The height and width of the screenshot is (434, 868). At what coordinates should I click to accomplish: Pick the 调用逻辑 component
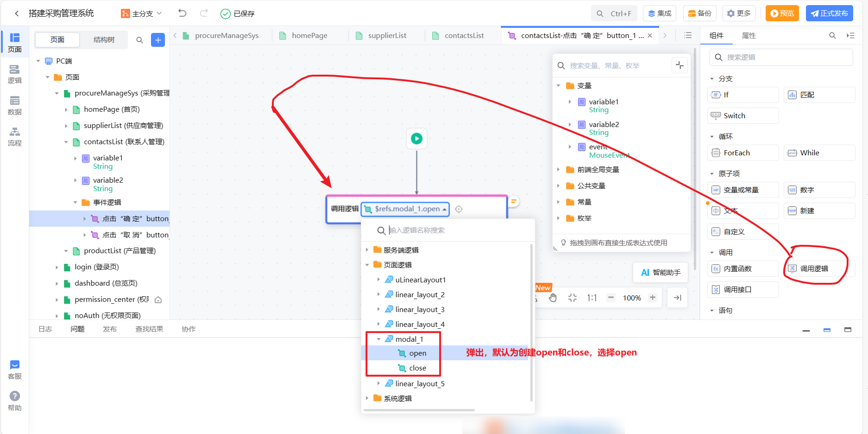pyautogui.click(x=819, y=269)
